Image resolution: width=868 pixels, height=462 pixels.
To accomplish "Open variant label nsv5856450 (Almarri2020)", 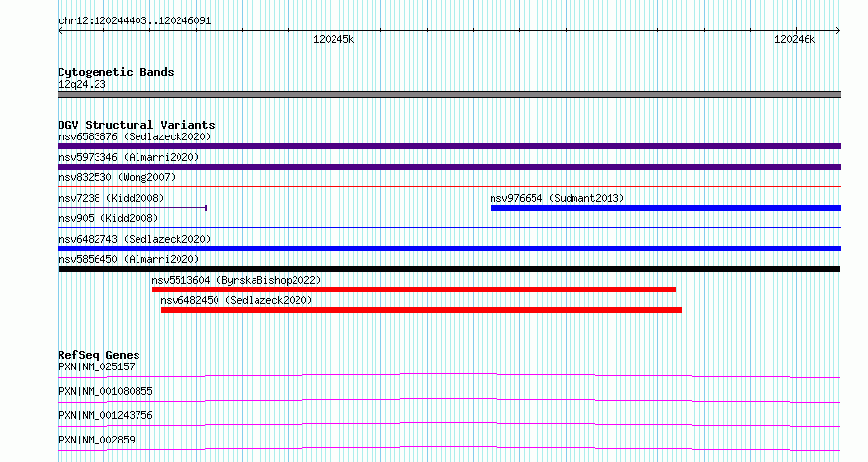I will click(x=129, y=259).
